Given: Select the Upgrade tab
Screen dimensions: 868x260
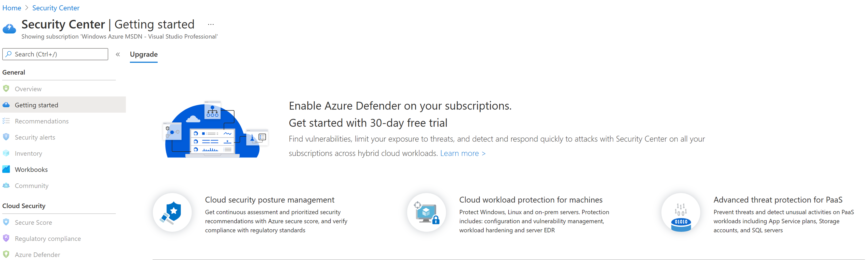Looking at the screenshot, I should [144, 54].
